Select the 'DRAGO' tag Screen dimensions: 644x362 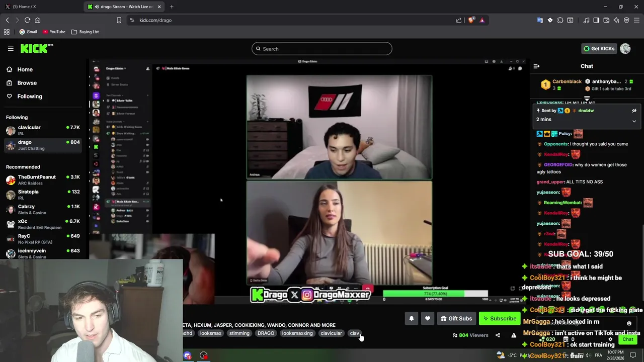coord(266,333)
